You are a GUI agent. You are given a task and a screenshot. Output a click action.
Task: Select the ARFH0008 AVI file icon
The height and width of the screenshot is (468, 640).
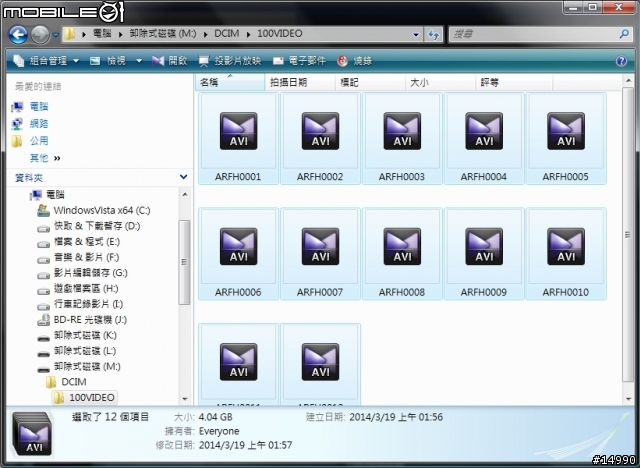click(402, 246)
